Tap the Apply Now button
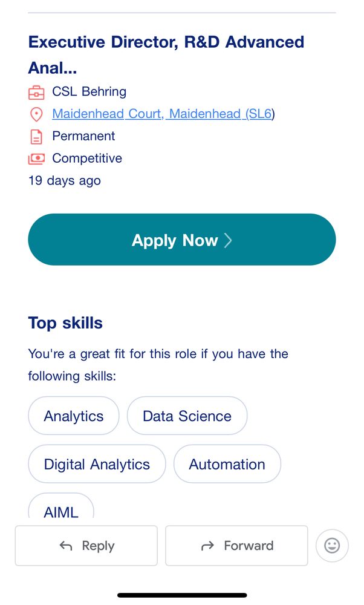 click(182, 239)
